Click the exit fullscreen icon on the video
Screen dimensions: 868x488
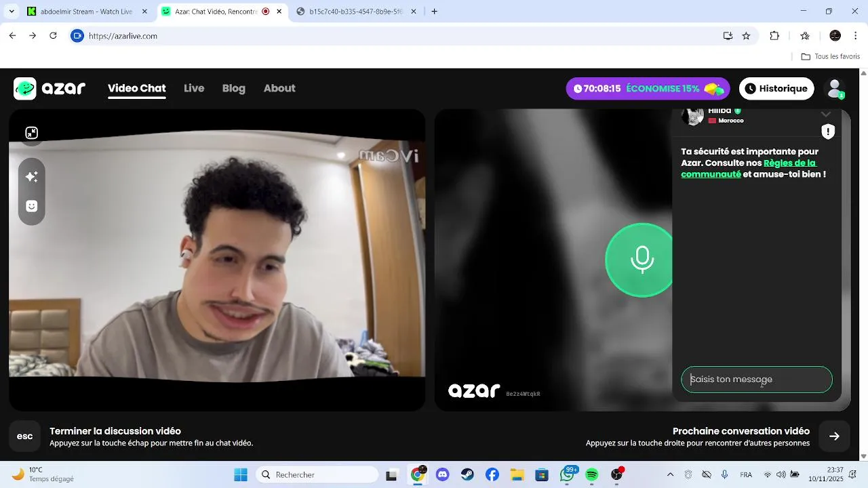point(31,133)
